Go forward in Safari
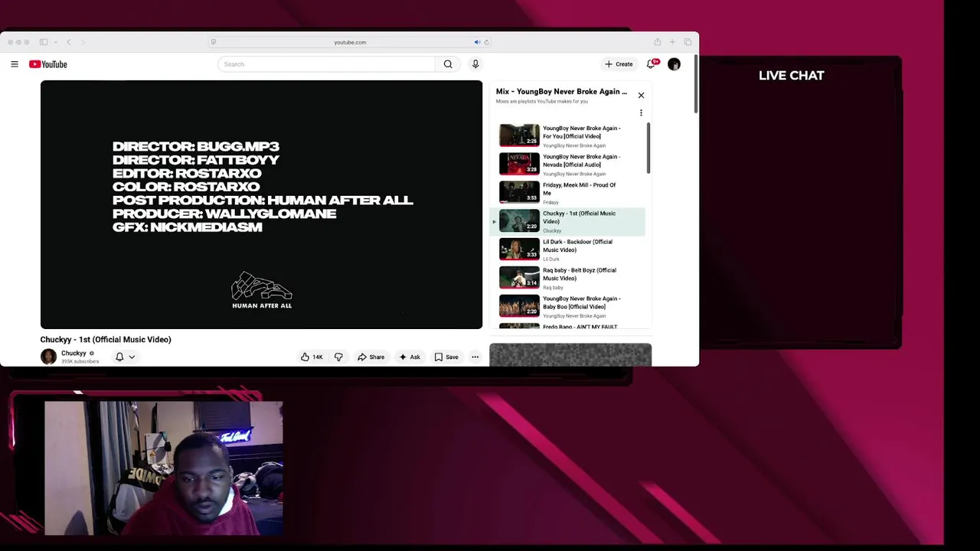Viewport: 980px width, 551px height. coord(83,42)
